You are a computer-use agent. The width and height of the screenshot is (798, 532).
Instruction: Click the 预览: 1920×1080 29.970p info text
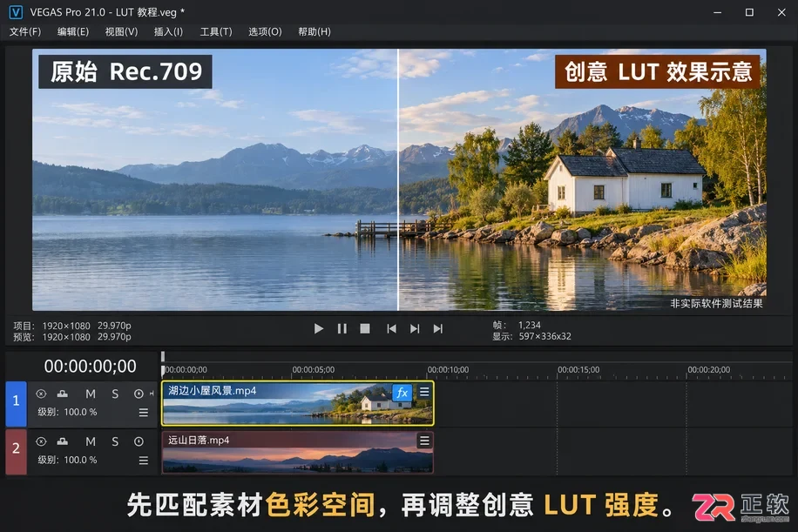click(x=71, y=337)
